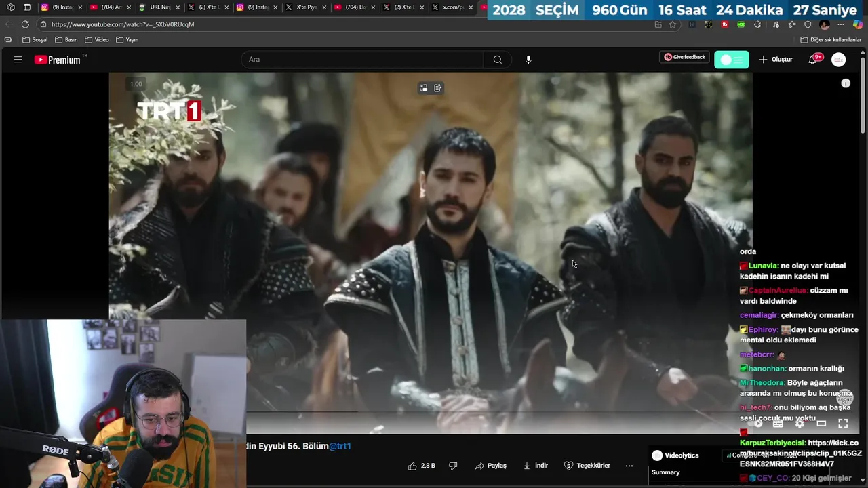This screenshot has width=868, height=488.
Task: Toggle subtitles in the player
Action: [x=778, y=424]
